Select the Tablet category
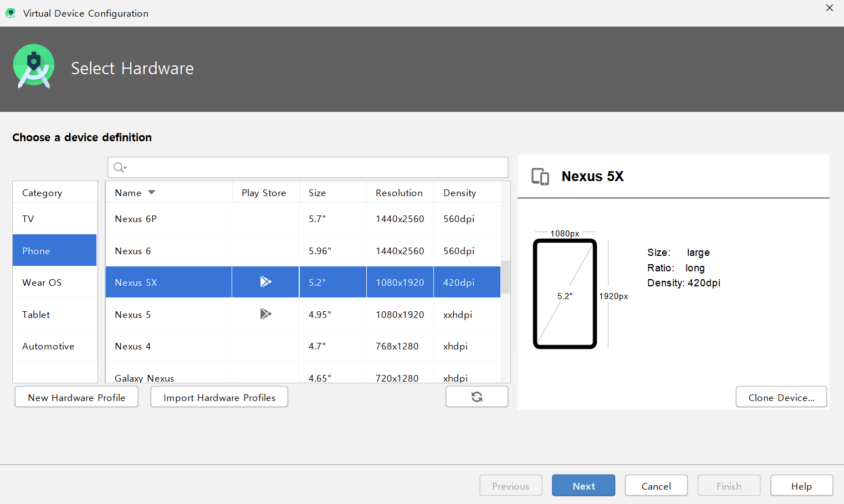 tap(55, 314)
